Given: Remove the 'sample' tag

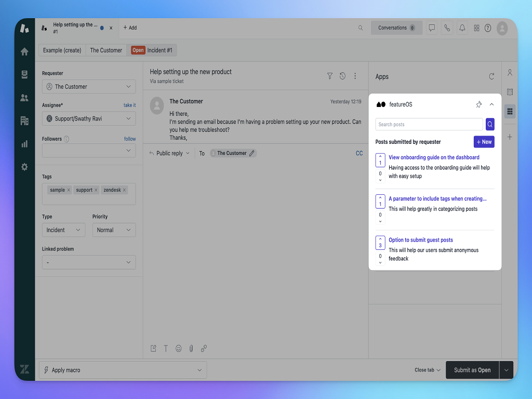Looking at the screenshot, I should tap(69, 190).
